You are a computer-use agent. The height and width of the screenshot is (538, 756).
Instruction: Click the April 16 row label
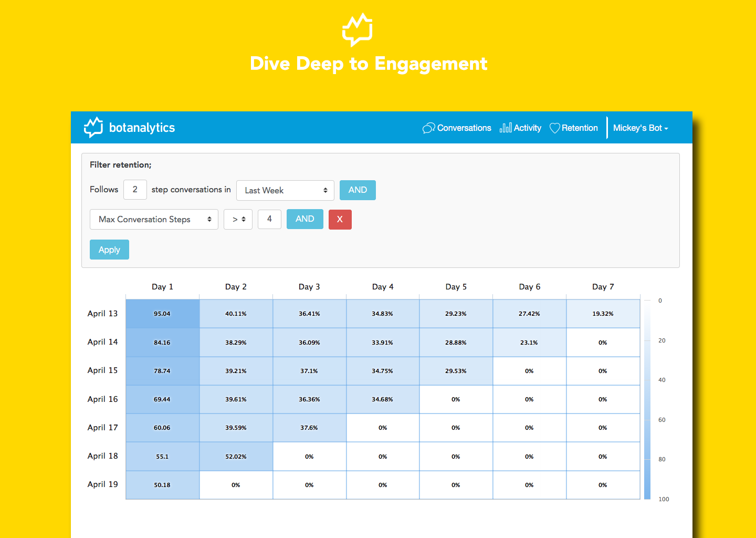point(102,399)
